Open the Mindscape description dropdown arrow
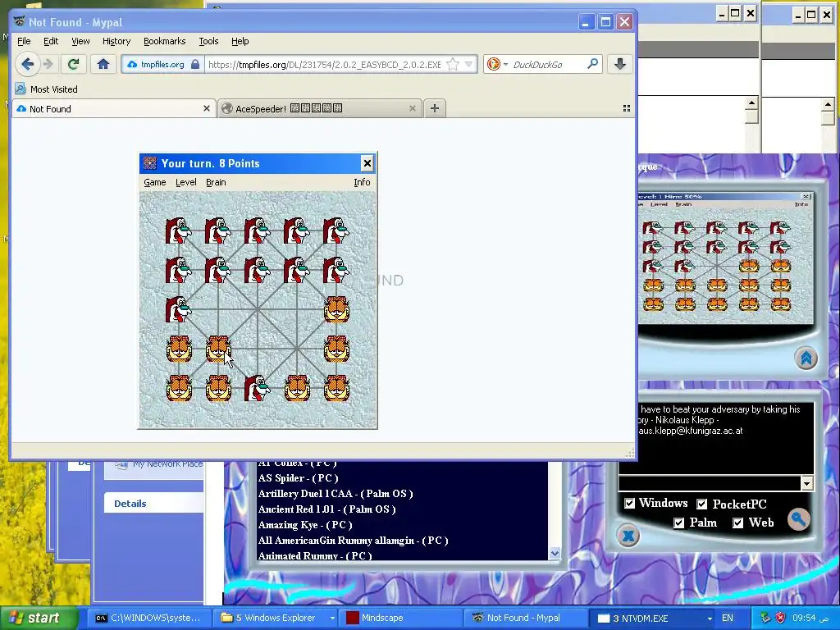The width and height of the screenshot is (840, 630). coord(807,483)
